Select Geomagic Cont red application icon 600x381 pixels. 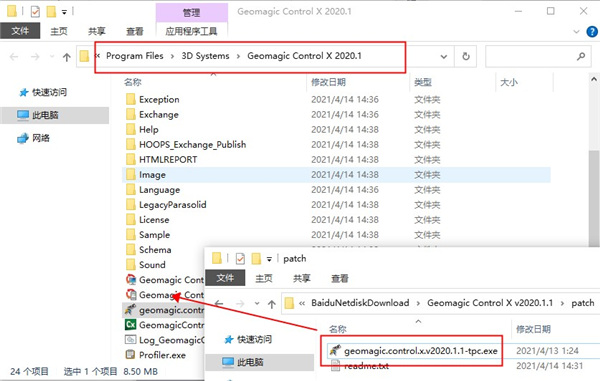[x=130, y=280]
